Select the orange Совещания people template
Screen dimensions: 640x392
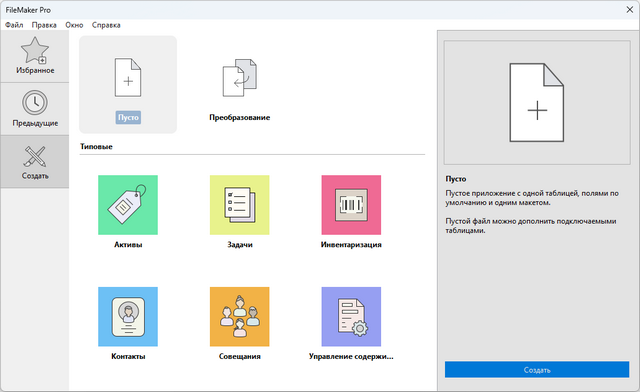pos(240,316)
